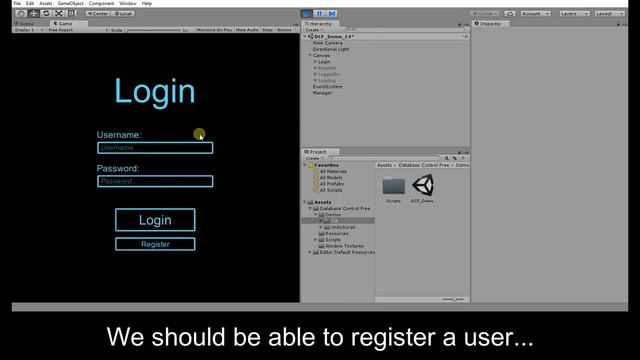
Task: Select Main Camera in the Hierarchy
Action: [x=327, y=43]
